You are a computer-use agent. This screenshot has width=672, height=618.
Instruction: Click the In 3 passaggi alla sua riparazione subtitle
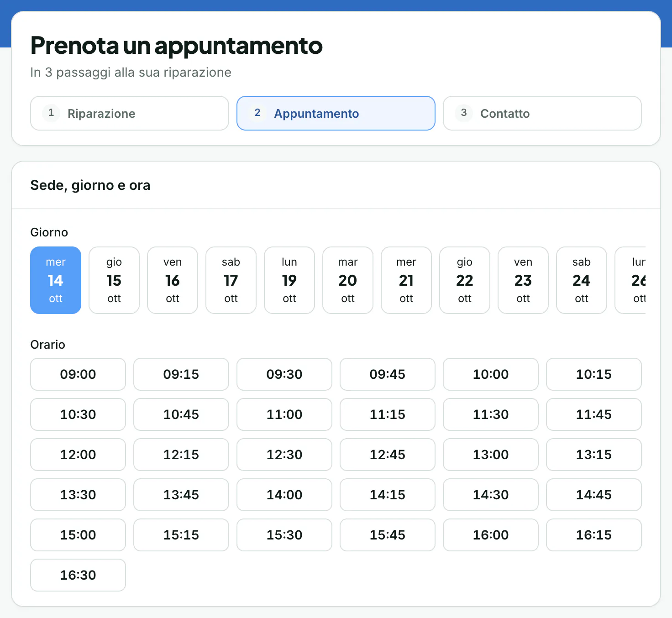(131, 73)
